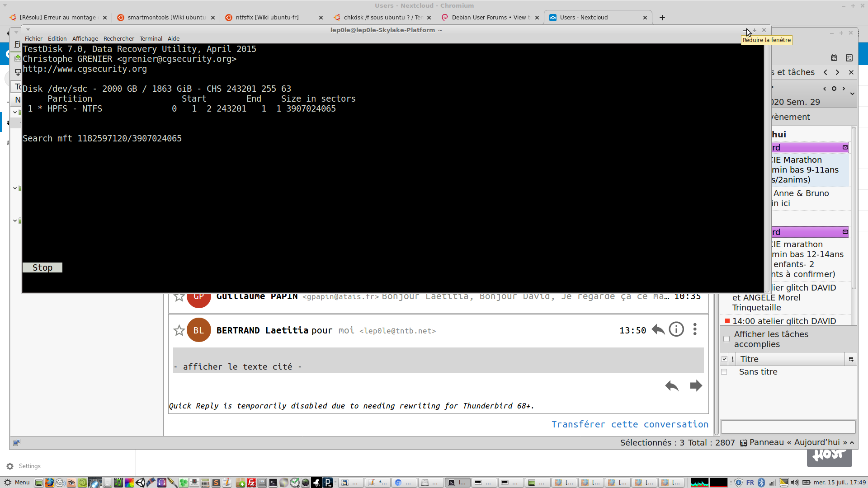
Task: Open message info for BERTRAND Laetitia
Action: (676, 330)
